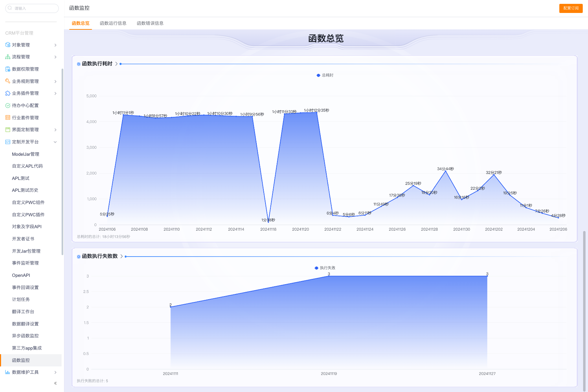Click the 流程管理 flow icon
The height and width of the screenshot is (392, 588).
(x=8, y=57)
